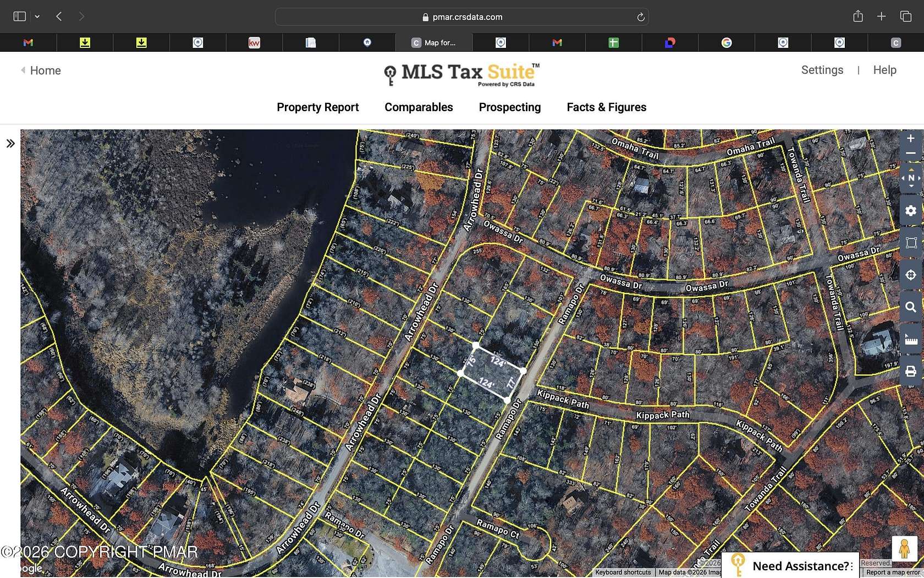Open the Prospecting tab
Viewport: 924px width, 578px height.
(x=509, y=107)
